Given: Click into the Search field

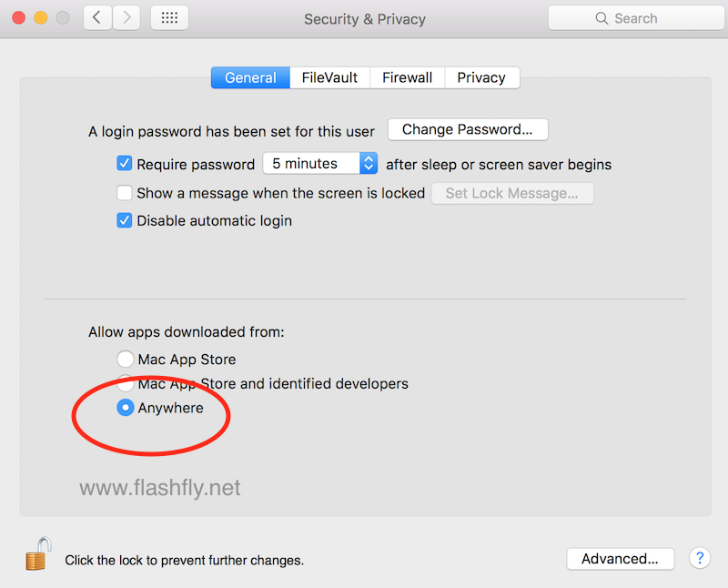Looking at the screenshot, I should pyautogui.click(x=646, y=18).
